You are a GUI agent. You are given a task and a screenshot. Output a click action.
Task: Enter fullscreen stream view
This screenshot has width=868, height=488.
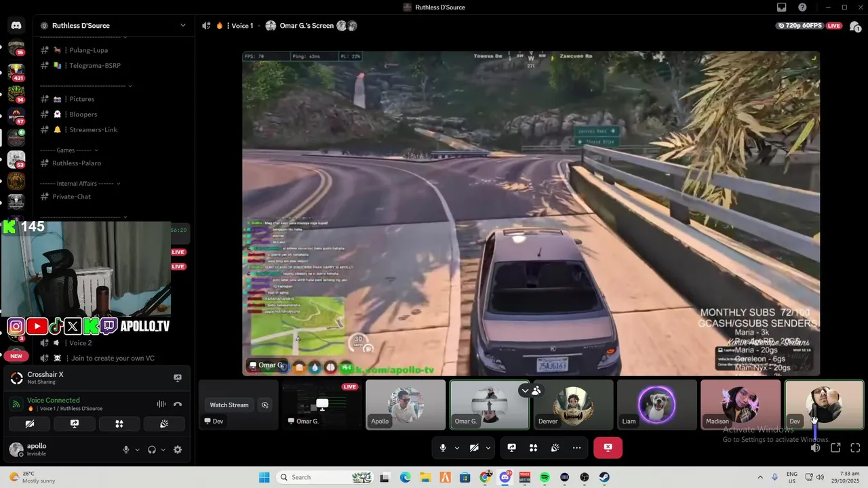coord(855,447)
